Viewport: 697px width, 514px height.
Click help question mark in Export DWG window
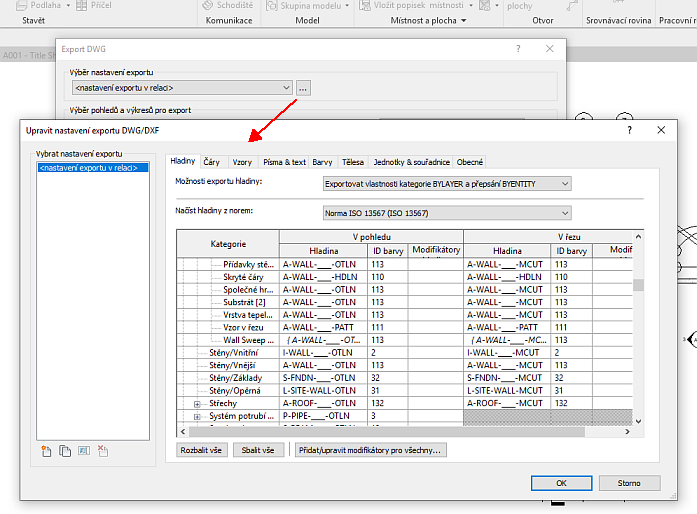pyautogui.click(x=518, y=49)
